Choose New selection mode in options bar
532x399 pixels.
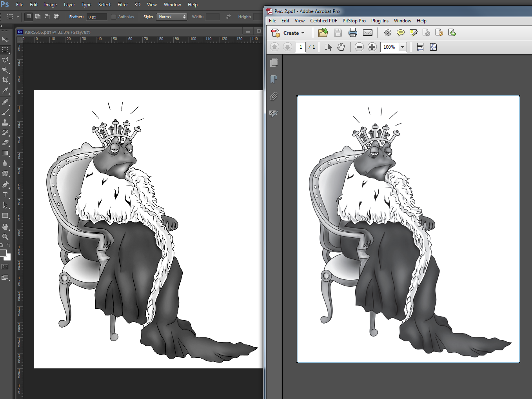tap(29, 16)
